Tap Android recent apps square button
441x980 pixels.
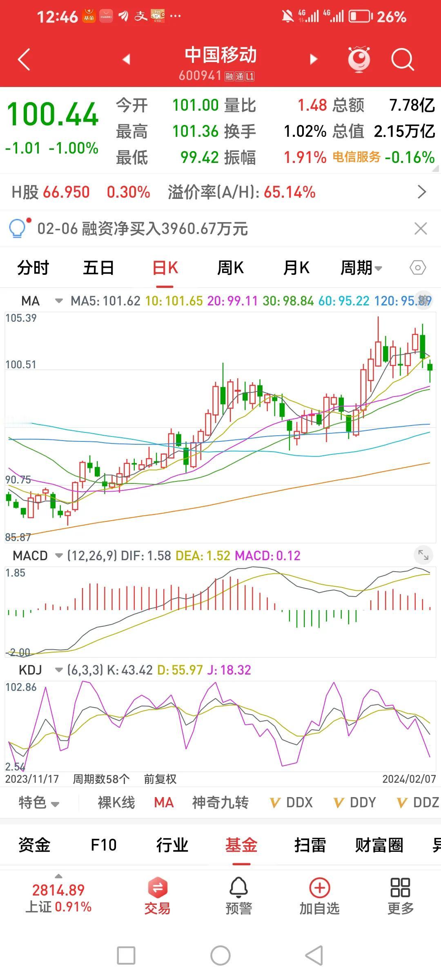point(126,955)
